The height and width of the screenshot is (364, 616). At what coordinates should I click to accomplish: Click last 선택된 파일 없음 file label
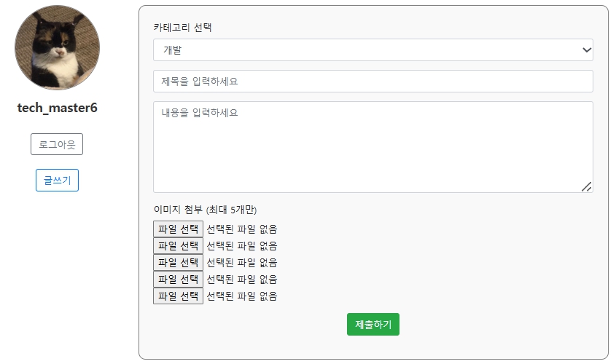coord(242,296)
